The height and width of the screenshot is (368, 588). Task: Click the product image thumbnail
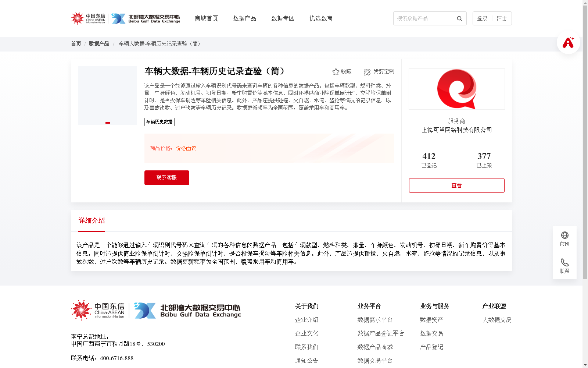pos(108,96)
